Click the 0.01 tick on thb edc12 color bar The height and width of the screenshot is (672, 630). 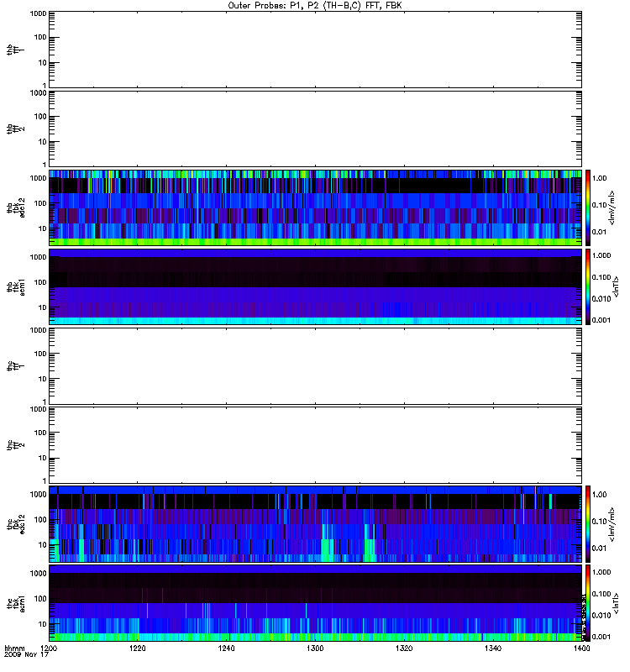pos(599,232)
